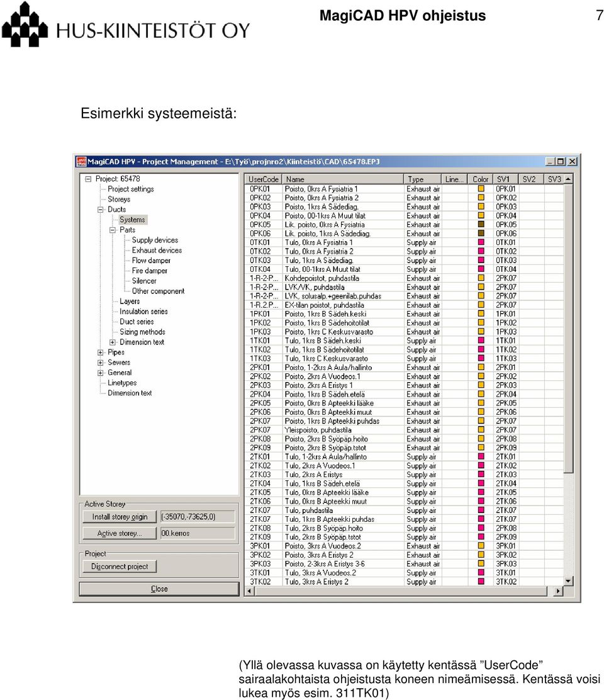The image size is (604, 700).
Task: Click the Color column header
Action: (x=481, y=179)
